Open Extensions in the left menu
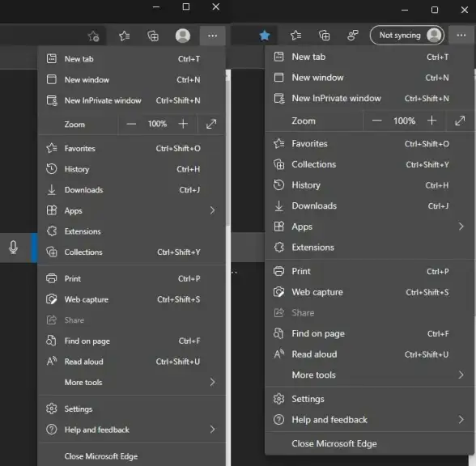The height and width of the screenshot is (466, 476). (131, 231)
